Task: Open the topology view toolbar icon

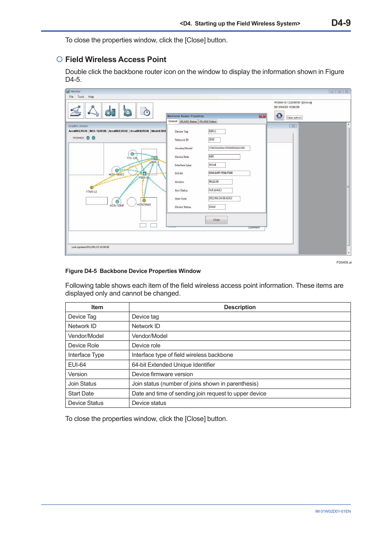Action: [93, 111]
